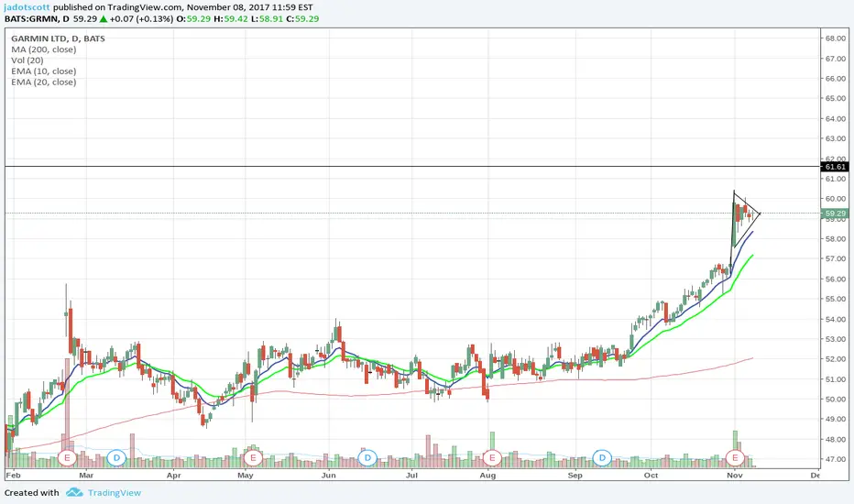
Task: Open the TradingView link at bottom
Action: tap(115, 492)
